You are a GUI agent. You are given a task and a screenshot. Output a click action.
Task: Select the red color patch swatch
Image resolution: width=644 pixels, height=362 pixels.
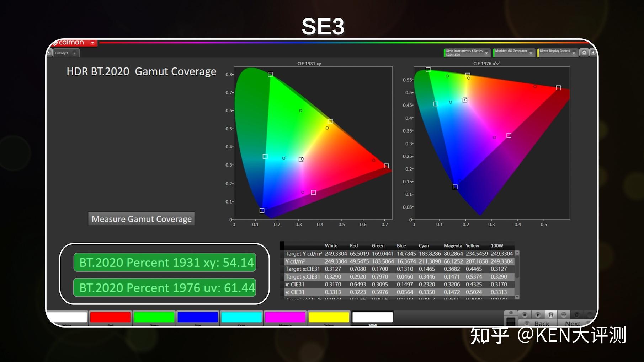[x=110, y=317]
